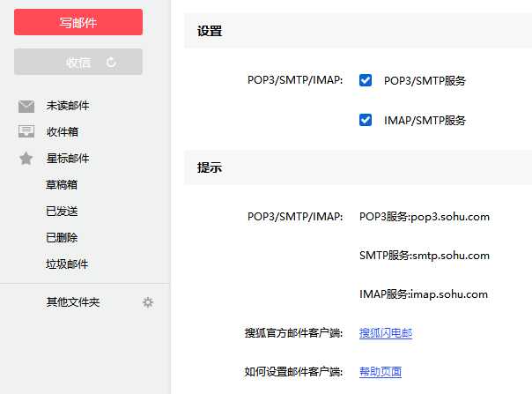The height and width of the screenshot is (394, 532).
Task: Open the 已删除 deleted folder
Action: click(x=62, y=237)
